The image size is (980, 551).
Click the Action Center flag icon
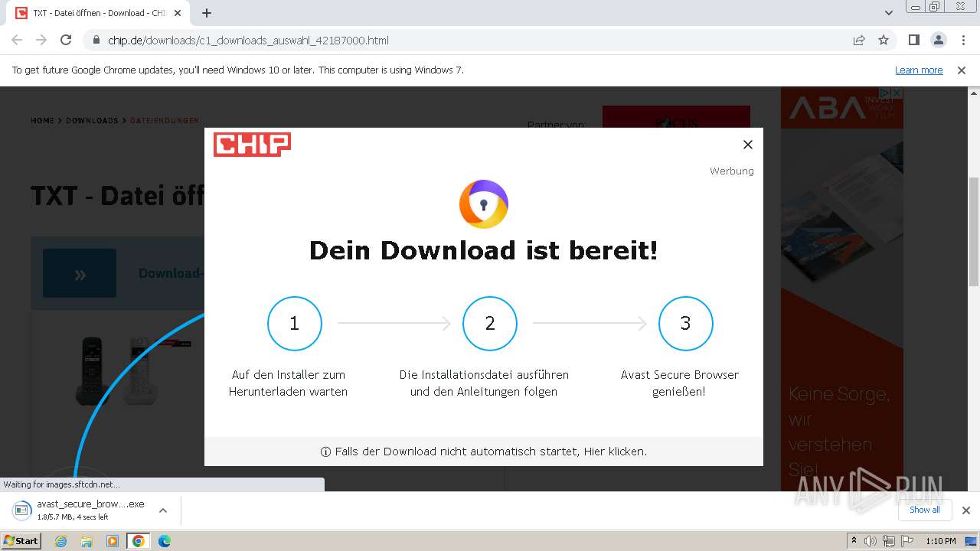pyautogui.click(x=907, y=541)
